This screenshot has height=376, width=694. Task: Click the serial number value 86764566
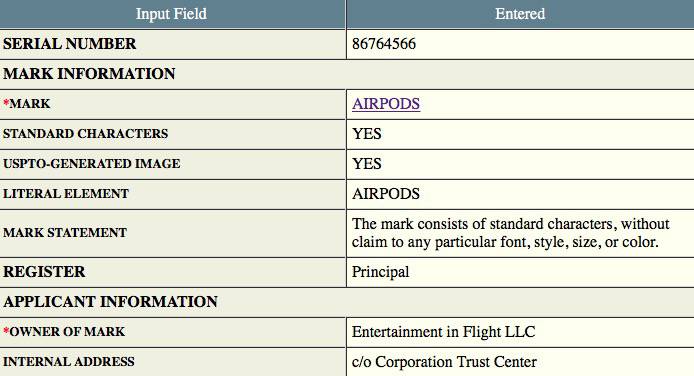384,44
